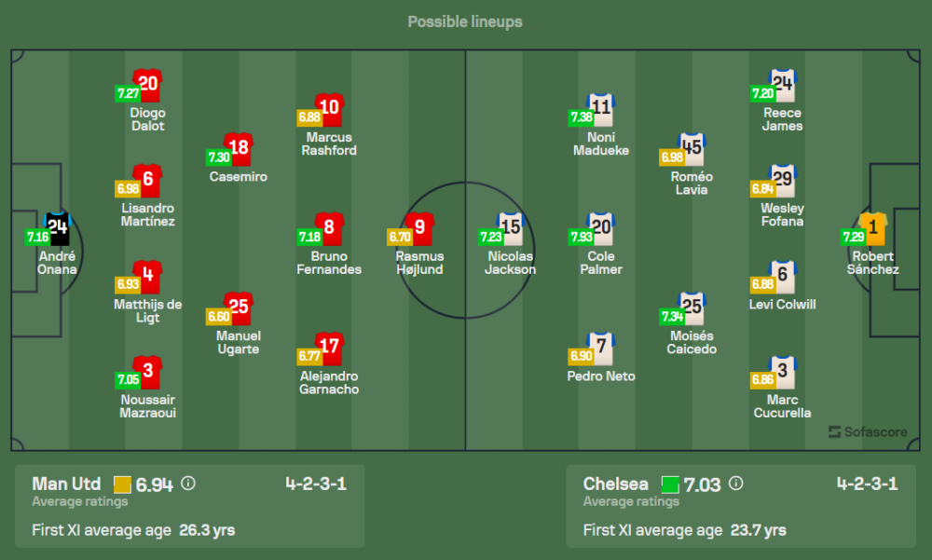
Task: Select Robert Sánchez's yellow goalkeeper shirt
Action: pos(873,228)
